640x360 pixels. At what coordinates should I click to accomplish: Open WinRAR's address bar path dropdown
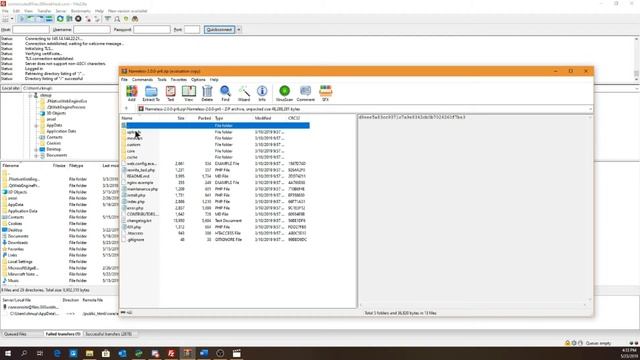point(590,109)
